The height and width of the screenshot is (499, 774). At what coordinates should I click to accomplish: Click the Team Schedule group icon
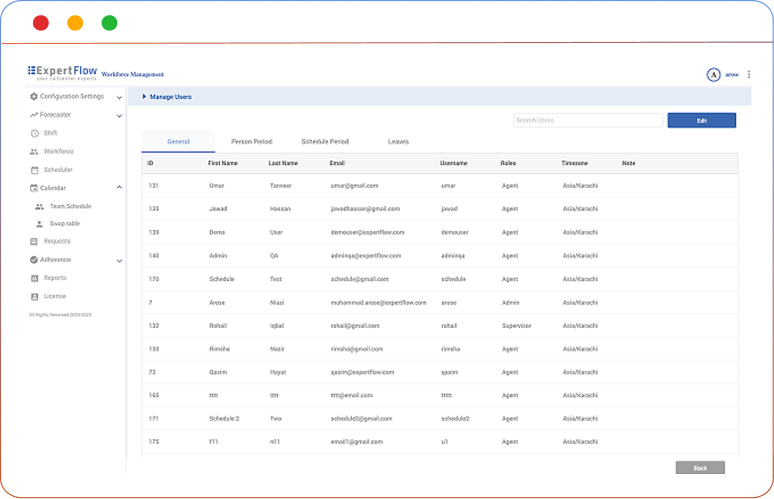point(40,206)
